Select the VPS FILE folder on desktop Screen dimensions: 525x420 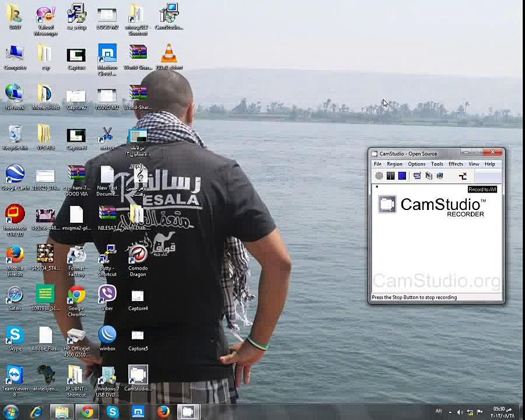[45, 137]
